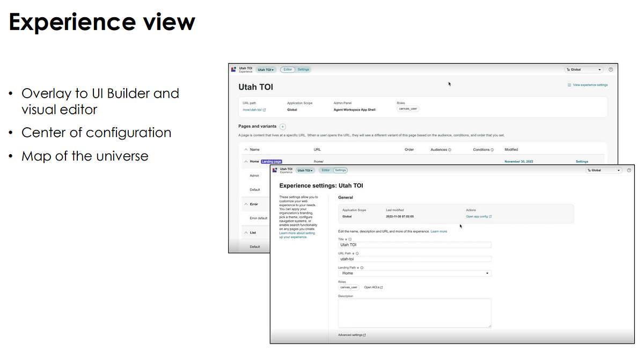
Task: Click inside the Description text area
Action: (414, 313)
